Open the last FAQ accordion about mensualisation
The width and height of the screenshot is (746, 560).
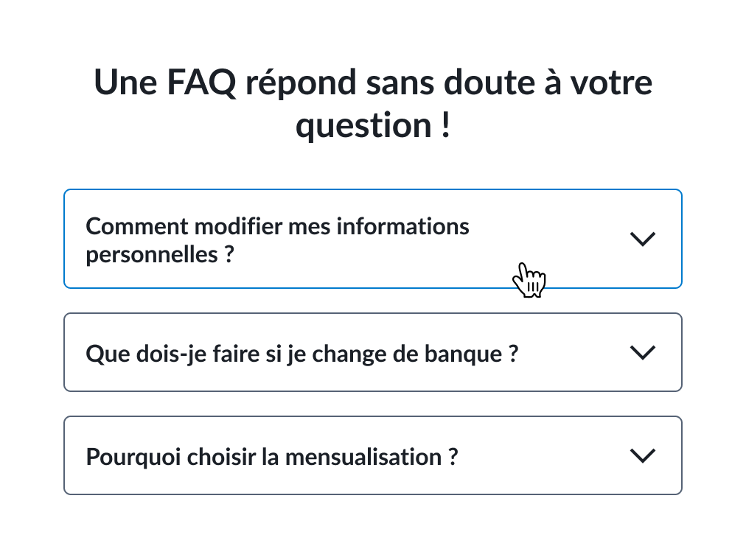tap(372, 456)
